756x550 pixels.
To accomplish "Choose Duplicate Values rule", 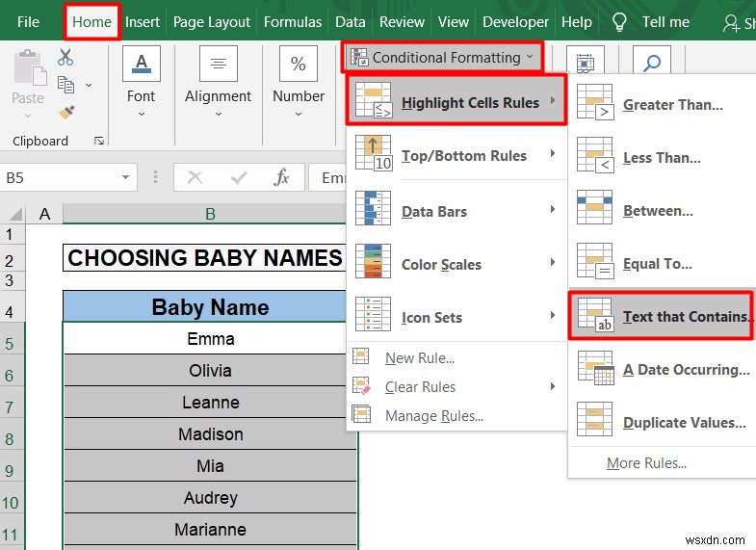I will coord(662,423).
